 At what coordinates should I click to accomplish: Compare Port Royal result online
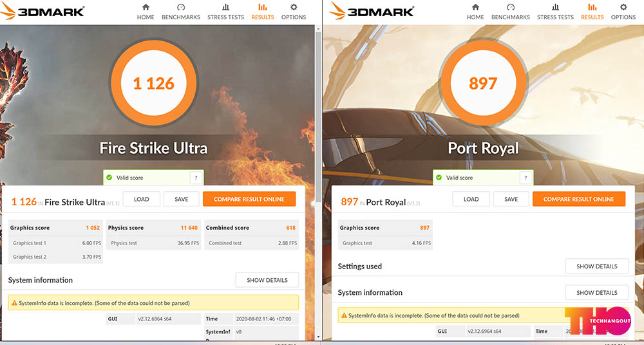(x=579, y=199)
